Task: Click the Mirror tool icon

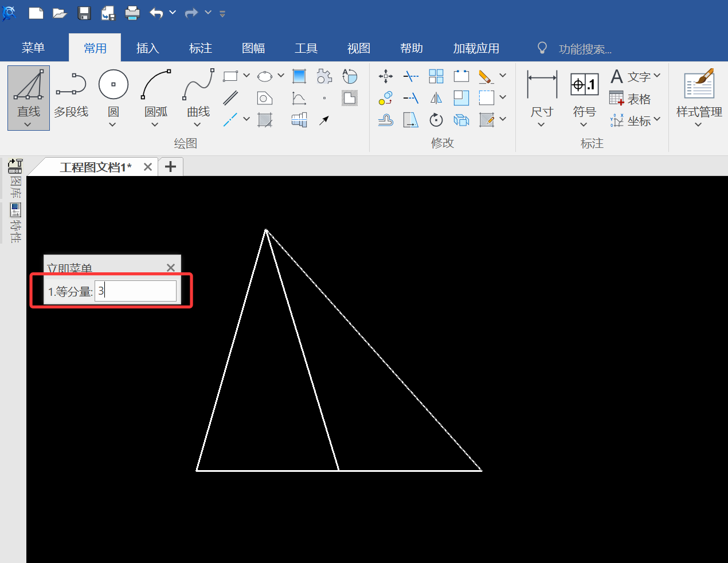Action: click(x=436, y=98)
